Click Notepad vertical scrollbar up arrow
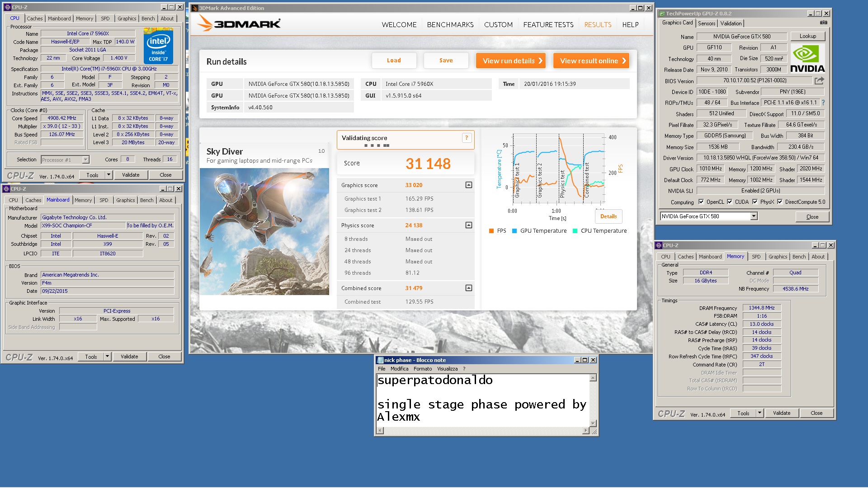The image size is (868, 488). point(593,378)
